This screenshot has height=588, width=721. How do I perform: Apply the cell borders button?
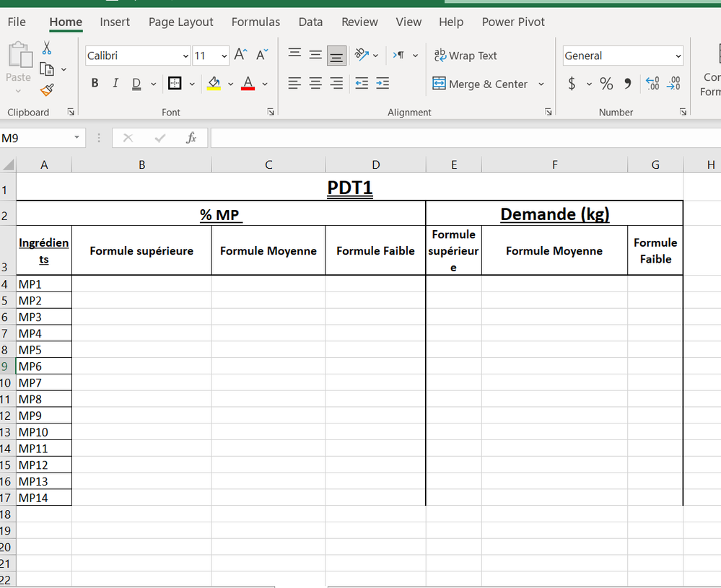pyautogui.click(x=175, y=83)
